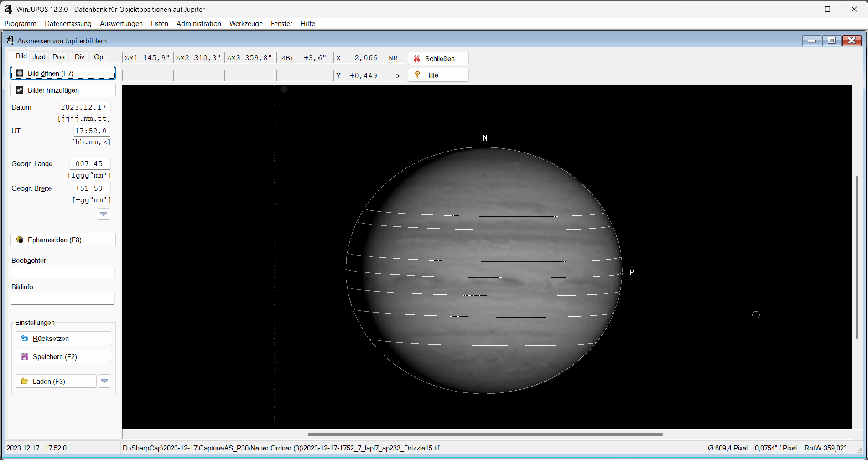Click the Hilfe button with question mark
The width and height of the screenshot is (868, 460).
438,75
